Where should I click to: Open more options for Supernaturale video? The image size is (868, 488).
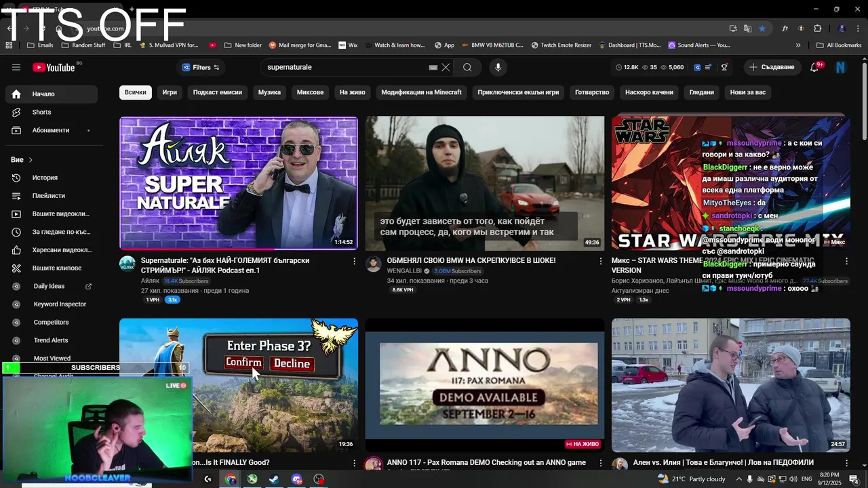tap(354, 261)
